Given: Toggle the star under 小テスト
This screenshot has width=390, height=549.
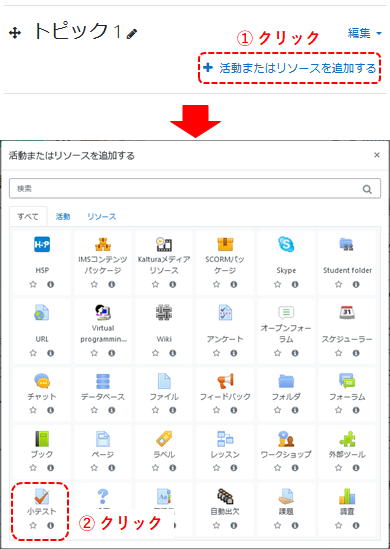Looking at the screenshot, I should (x=33, y=525).
